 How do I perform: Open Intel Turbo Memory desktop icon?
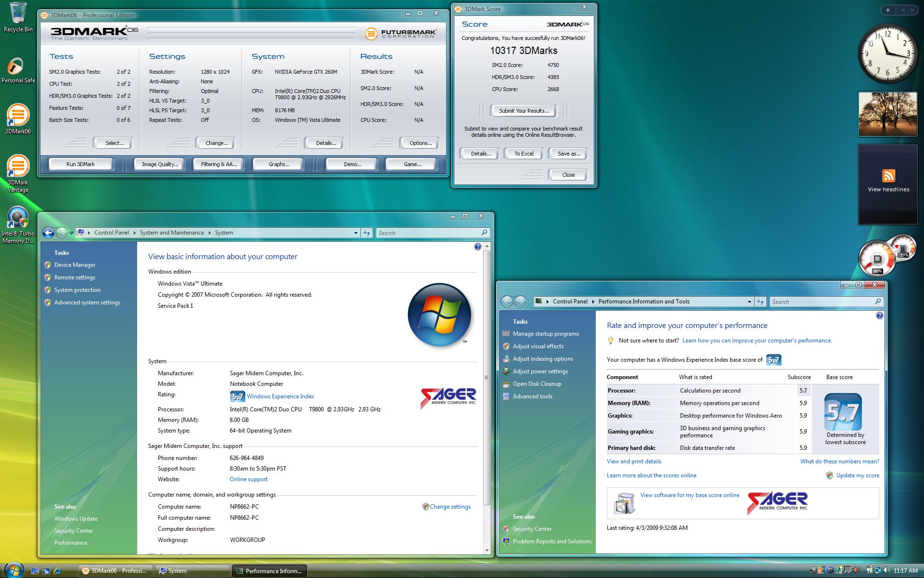(x=18, y=225)
